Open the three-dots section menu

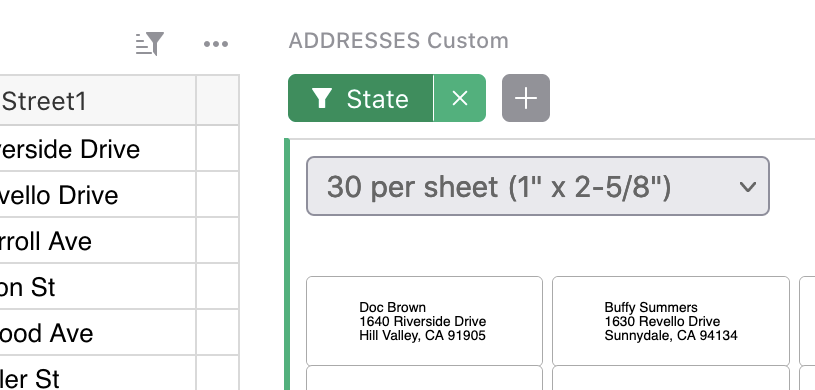pos(216,44)
